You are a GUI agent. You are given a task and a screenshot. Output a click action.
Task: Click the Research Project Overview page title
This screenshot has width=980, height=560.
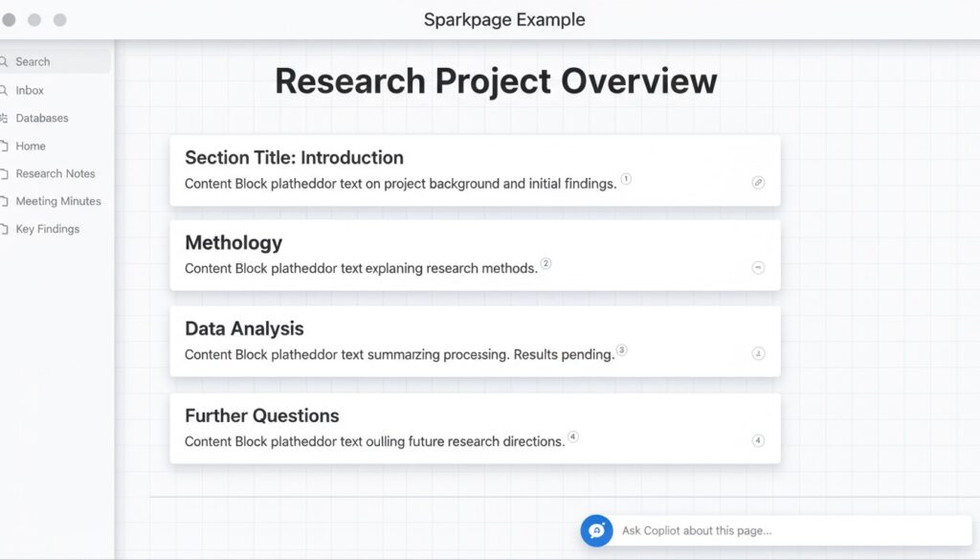[x=496, y=81]
